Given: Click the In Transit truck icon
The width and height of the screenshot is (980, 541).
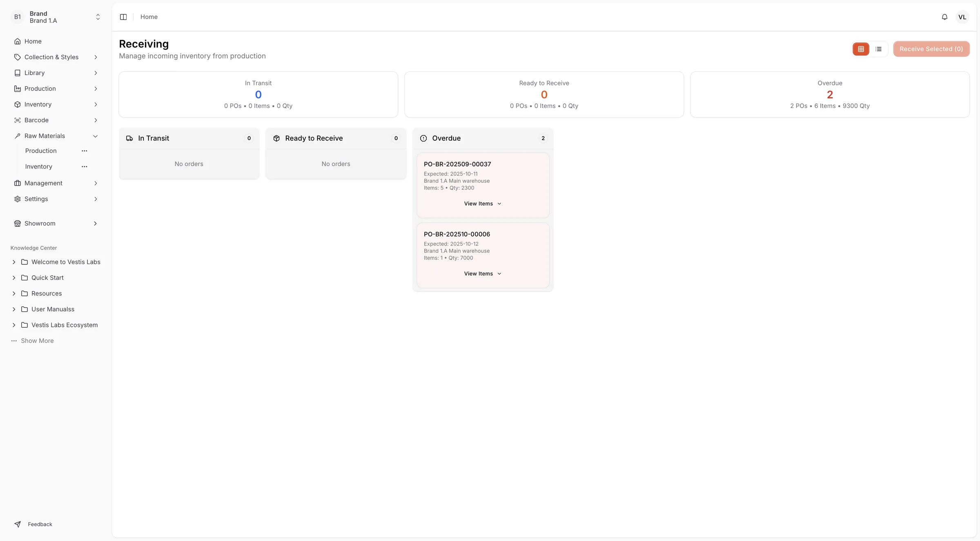Looking at the screenshot, I should (129, 139).
